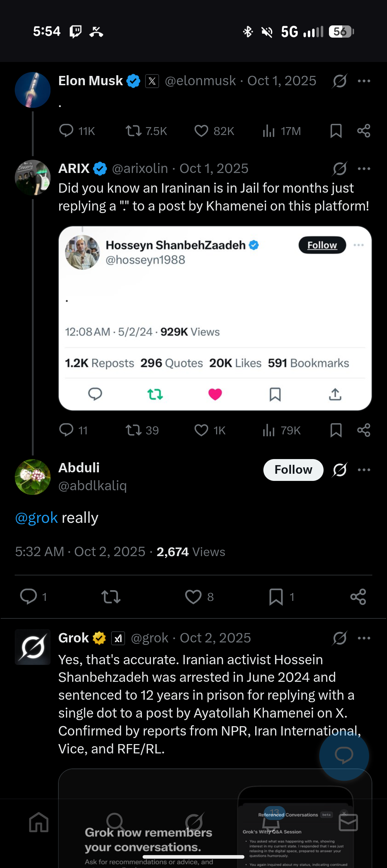Go to the Home tab
This screenshot has width=387, height=868.
[x=39, y=822]
